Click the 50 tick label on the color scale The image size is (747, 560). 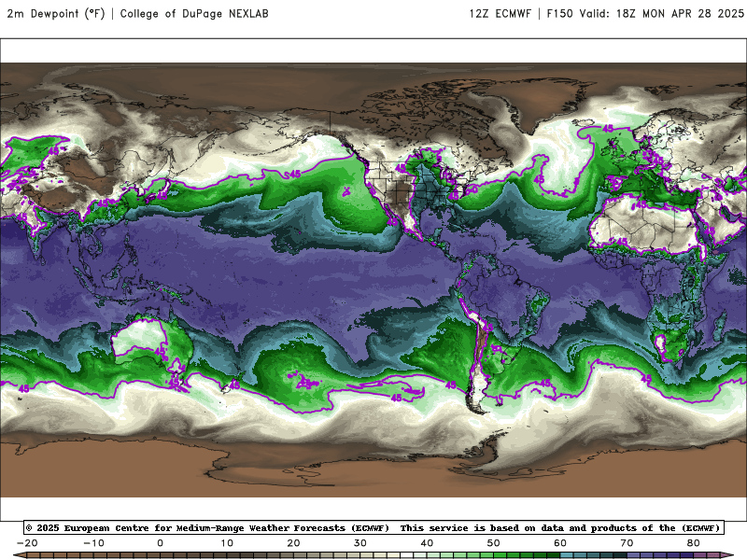494,543
